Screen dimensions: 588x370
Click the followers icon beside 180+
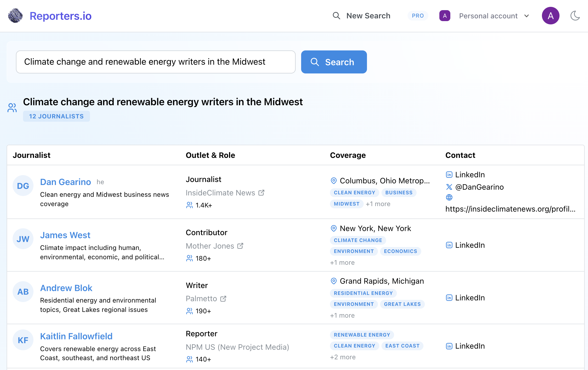(x=189, y=258)
